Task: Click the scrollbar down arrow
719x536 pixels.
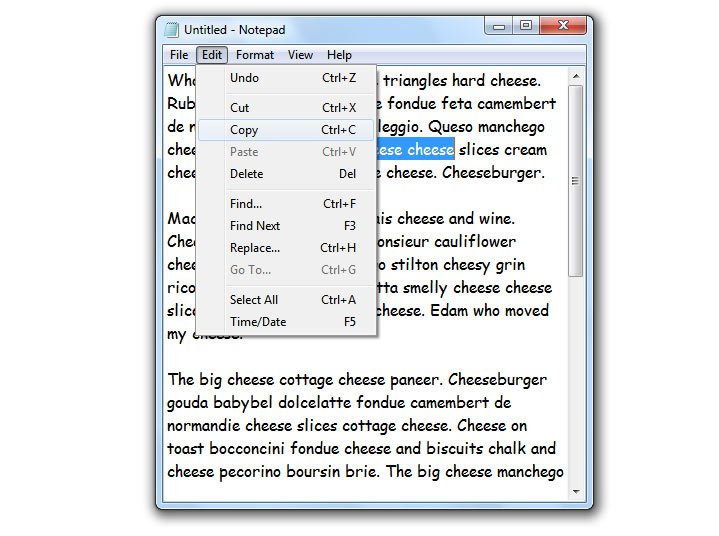Action: [x=575, y=491]
